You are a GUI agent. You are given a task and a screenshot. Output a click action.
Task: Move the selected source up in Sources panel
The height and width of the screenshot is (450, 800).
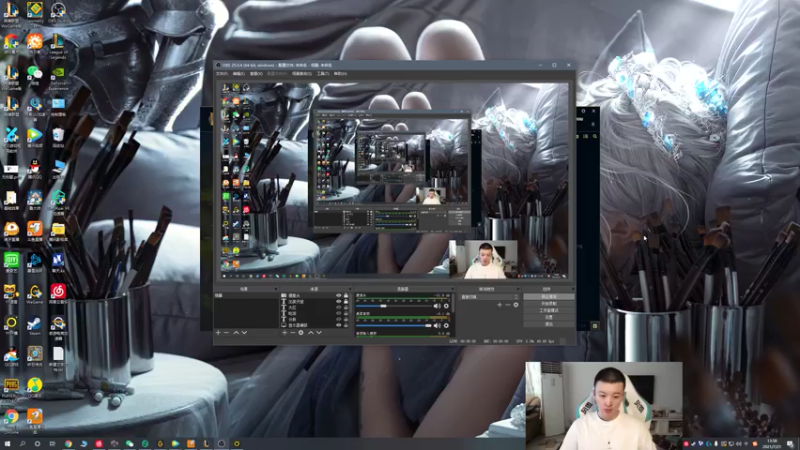310,333
